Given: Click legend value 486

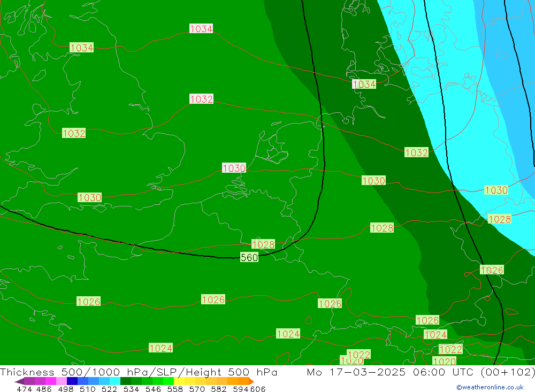Looking at the screenshot, I should pos(44,389).
